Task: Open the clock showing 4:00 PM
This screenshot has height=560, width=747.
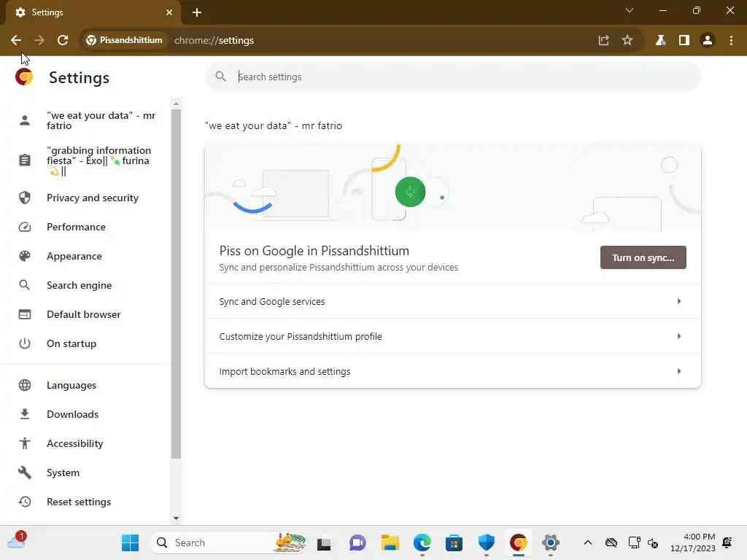Action: (693, 542)
